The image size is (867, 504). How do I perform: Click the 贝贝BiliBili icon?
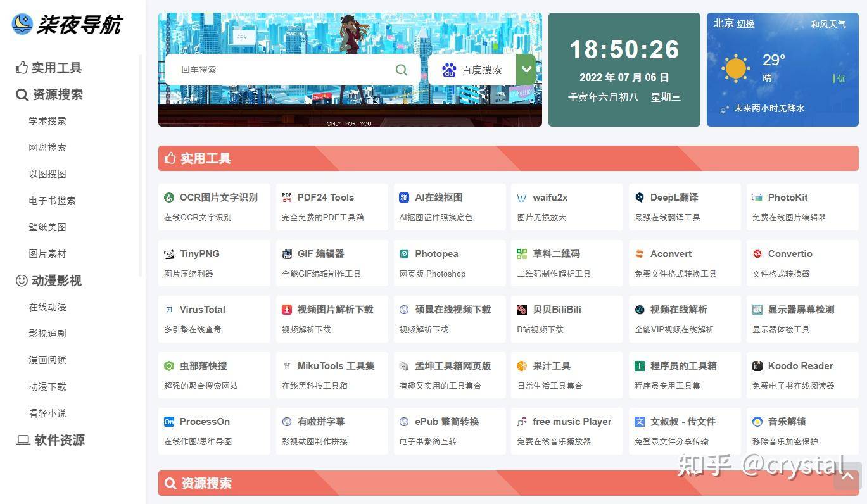(x=522, y=310)
